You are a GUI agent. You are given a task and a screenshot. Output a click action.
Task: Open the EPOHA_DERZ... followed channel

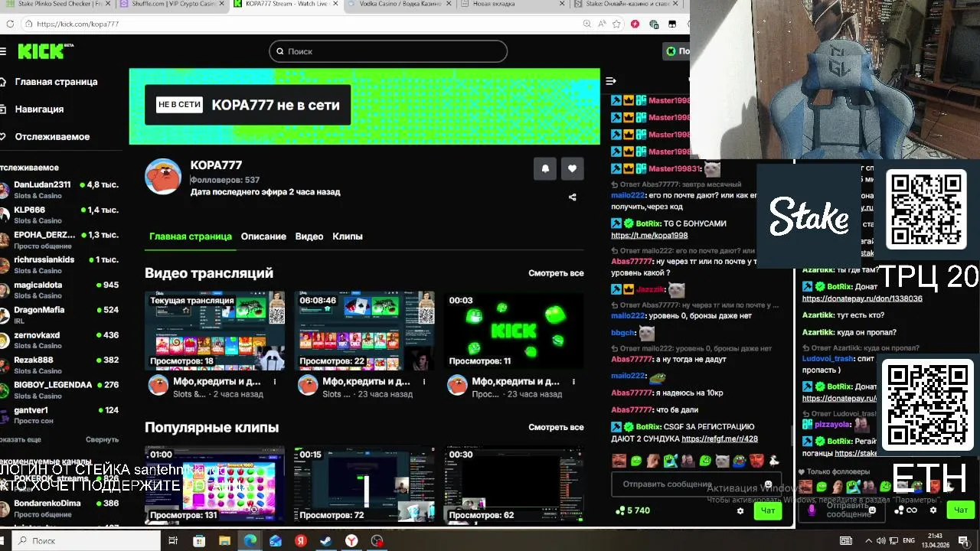tap(60, 240)
